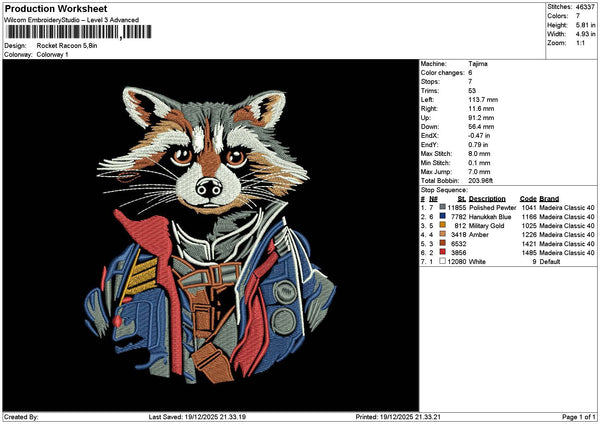Click the "Military Gold" description text
The height and width of the screenshot is (424, 600).
[487, 225]
